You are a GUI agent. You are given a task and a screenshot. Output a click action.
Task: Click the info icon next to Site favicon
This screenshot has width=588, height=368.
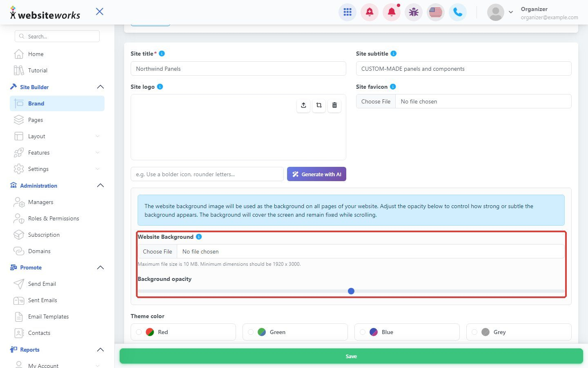click(393, 87)
